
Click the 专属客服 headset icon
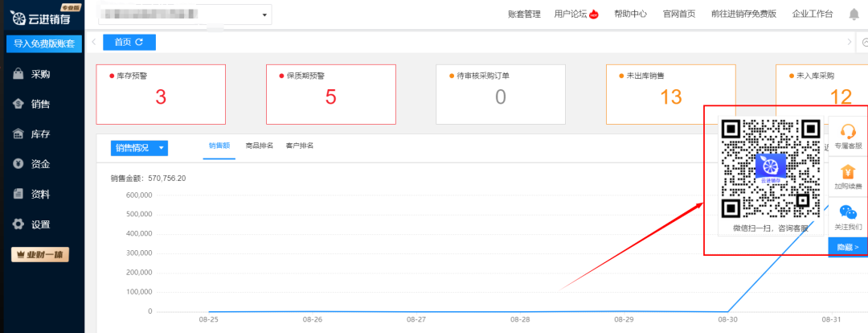click(x=848, y=131)
